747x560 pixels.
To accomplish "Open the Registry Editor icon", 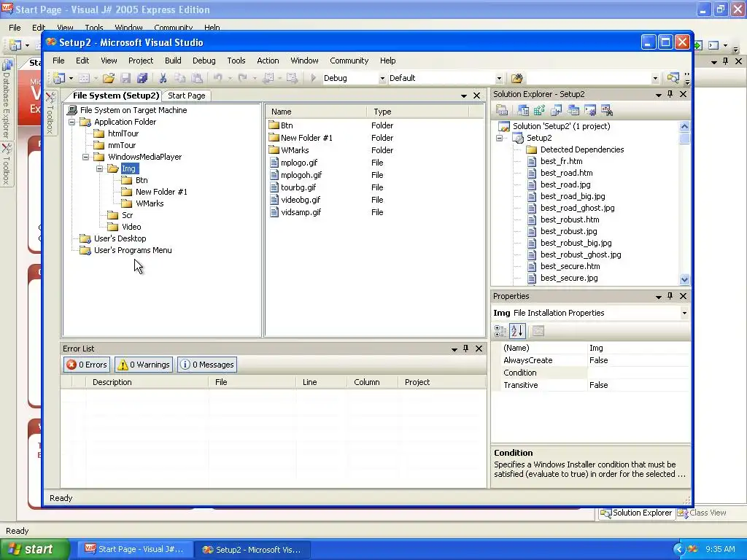I will [x=539, y=111].
